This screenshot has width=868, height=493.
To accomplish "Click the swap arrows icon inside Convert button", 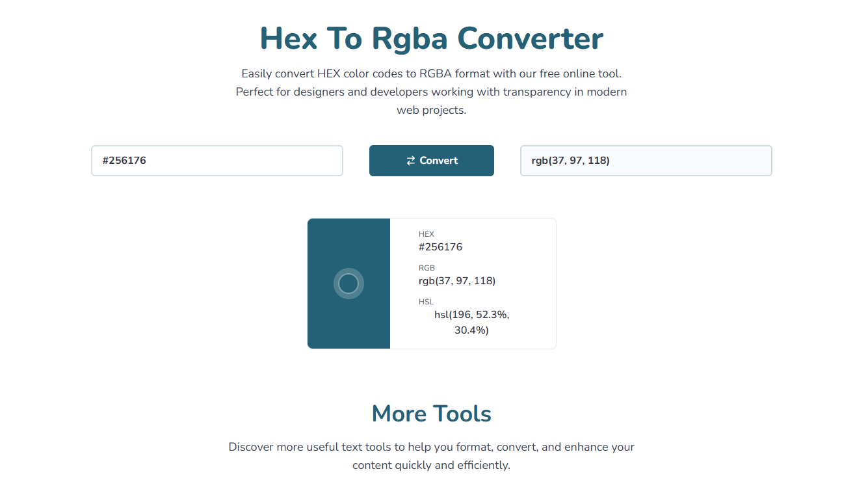I will 411,160.
